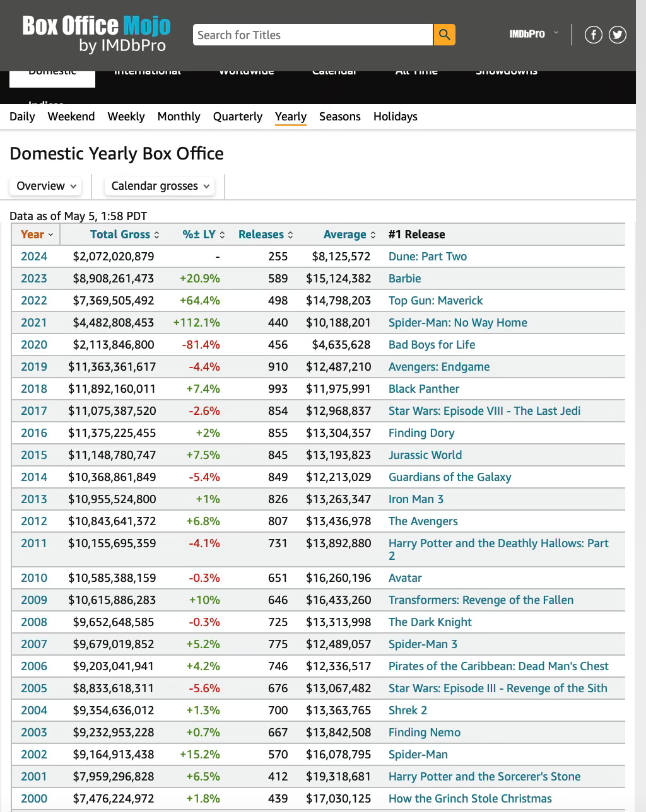Open the Shrek 2 link
Screen dimensions: 646x812
point(408,710)
